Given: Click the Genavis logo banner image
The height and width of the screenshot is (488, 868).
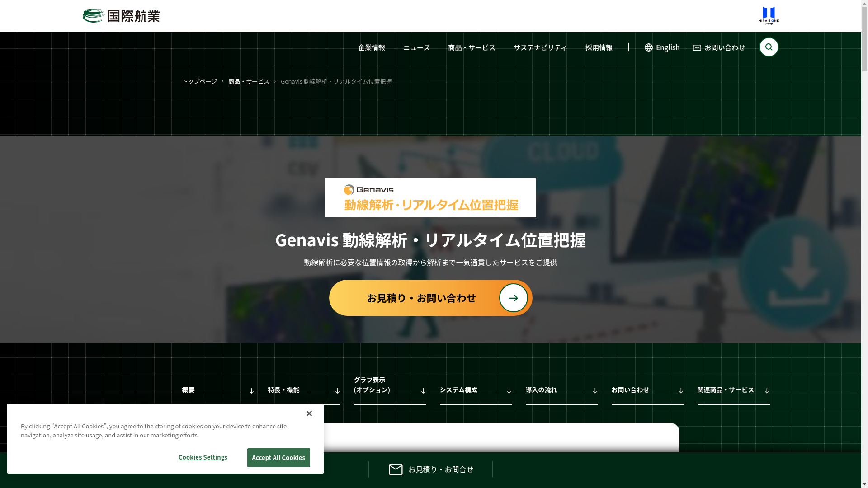Looking at the screenshot, I should click(431, 197).
